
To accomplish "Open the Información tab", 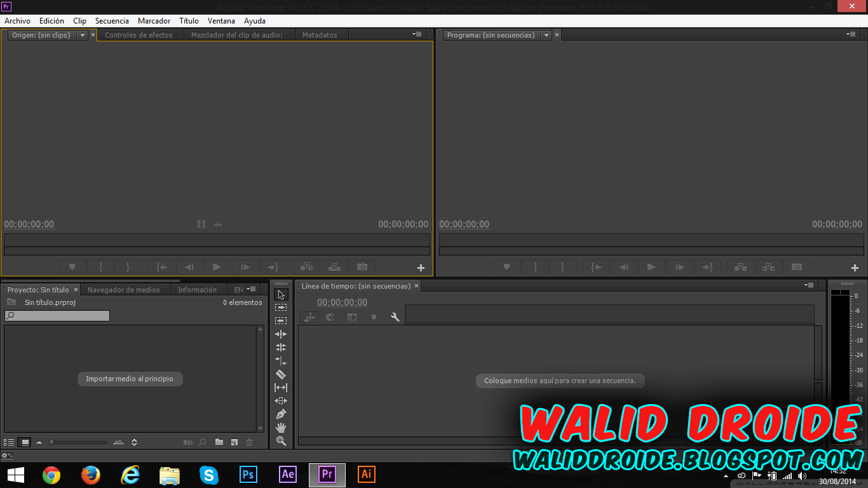I will 197,290.
